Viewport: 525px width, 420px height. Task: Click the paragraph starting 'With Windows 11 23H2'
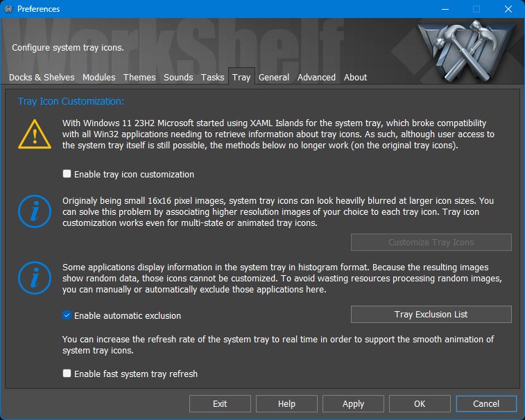coord(278,134)
